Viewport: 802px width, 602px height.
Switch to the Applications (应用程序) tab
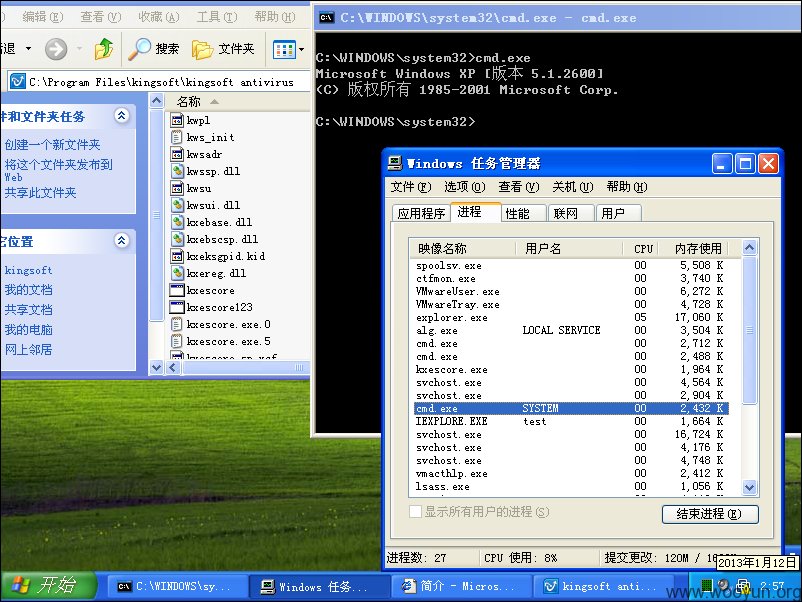click(421, 213)
